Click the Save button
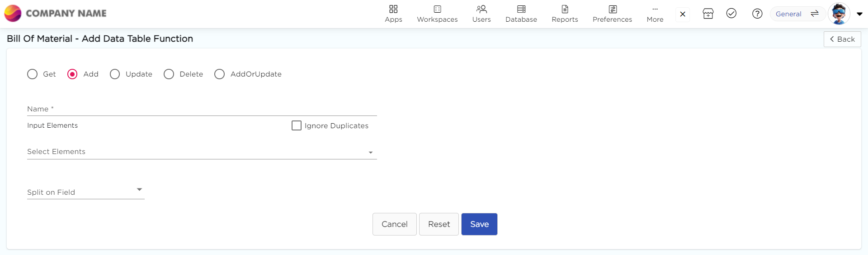 [479, 224]
